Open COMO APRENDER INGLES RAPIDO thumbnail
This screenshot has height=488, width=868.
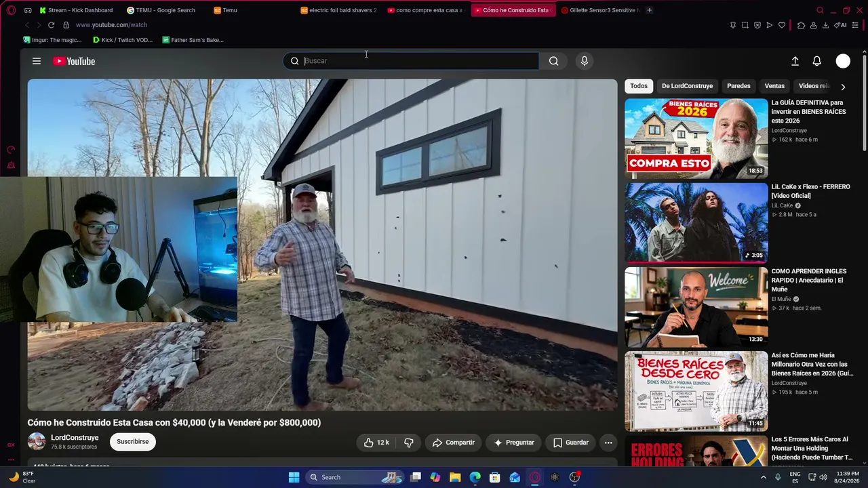click(x=696, y=306)
